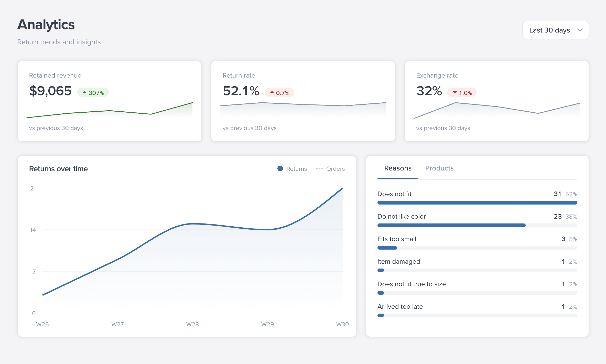Screen dimensions: 606x364
Task: Click the 307% increase badge
Action: pyautogui.click(x=93, y=93)
